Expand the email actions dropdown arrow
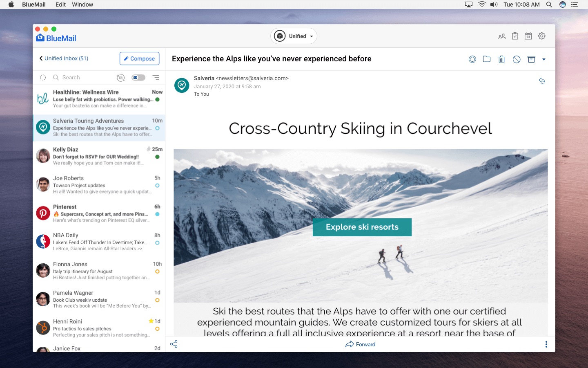This screenshot has height=368, width=588. click(544, 59)
